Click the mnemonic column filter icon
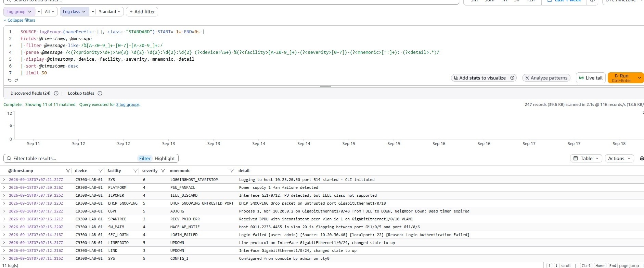644x268 pixels. (232, 171)
